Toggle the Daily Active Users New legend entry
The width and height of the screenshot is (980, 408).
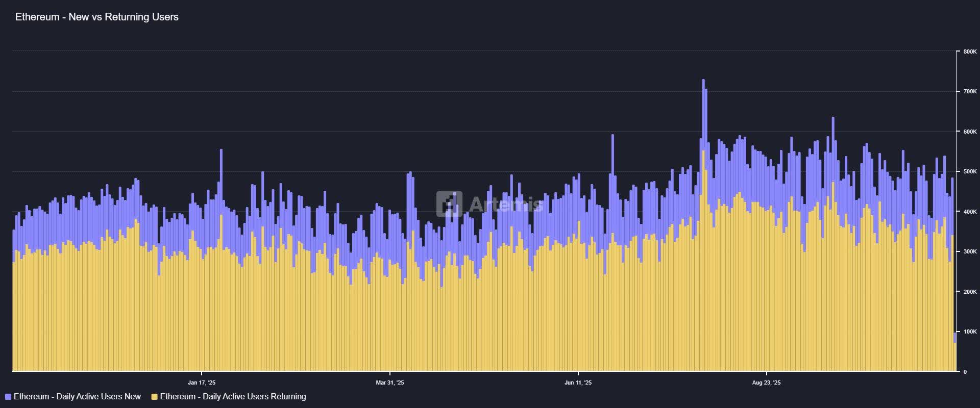[x=73, y=397]
